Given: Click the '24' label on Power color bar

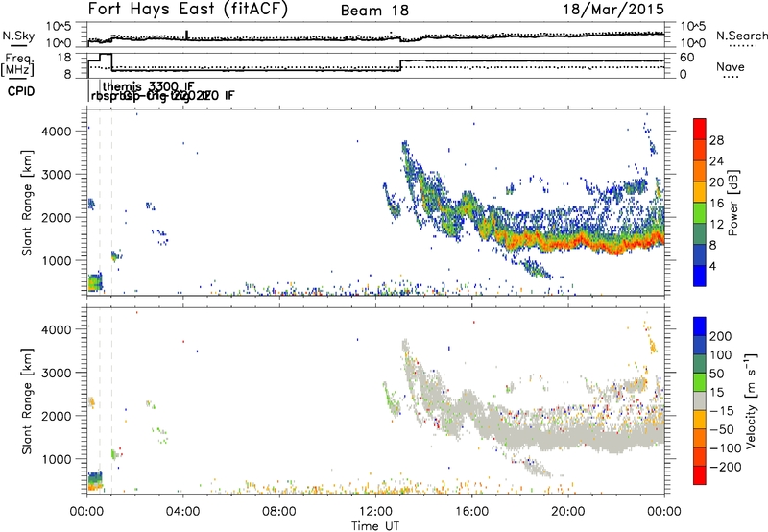Looking at the screenshot, I should [x=716, y=161].
